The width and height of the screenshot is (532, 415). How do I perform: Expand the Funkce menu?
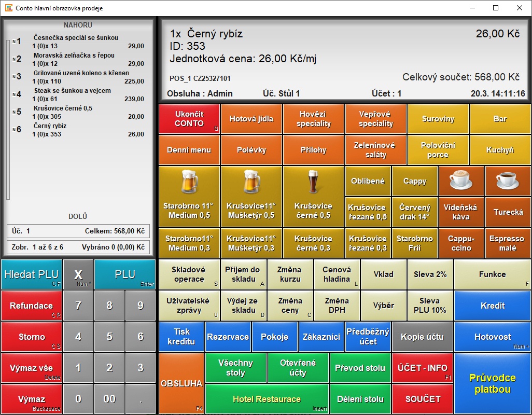[492, 274]
